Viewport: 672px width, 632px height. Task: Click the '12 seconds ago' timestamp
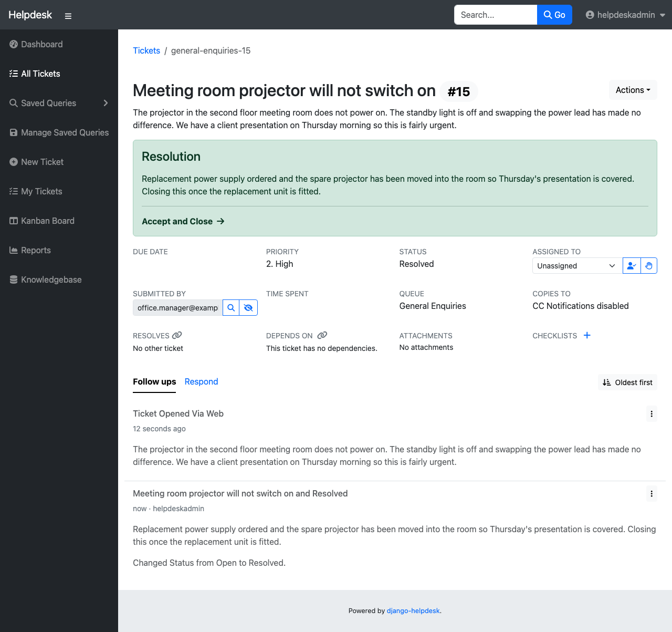159,429
